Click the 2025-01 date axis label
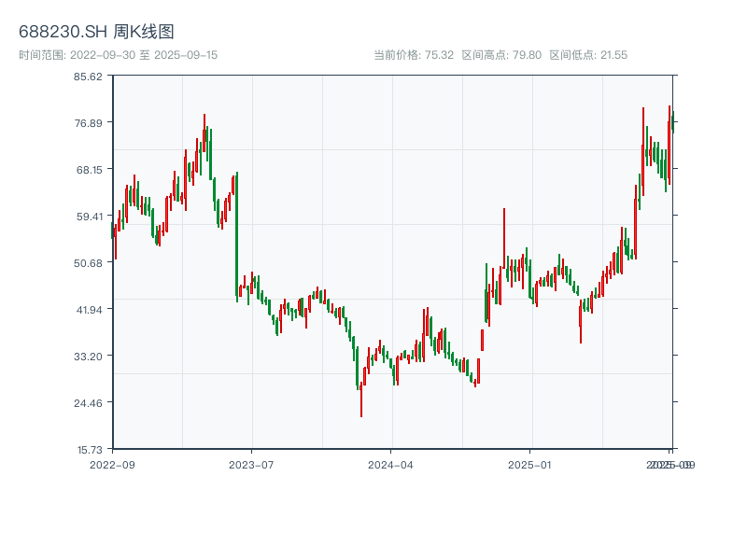747x560 pixels. [530, 464]
